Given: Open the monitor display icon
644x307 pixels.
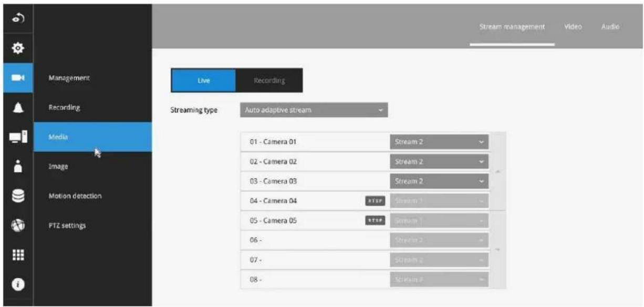Looking at the screenshot, I should coord(17,137).
